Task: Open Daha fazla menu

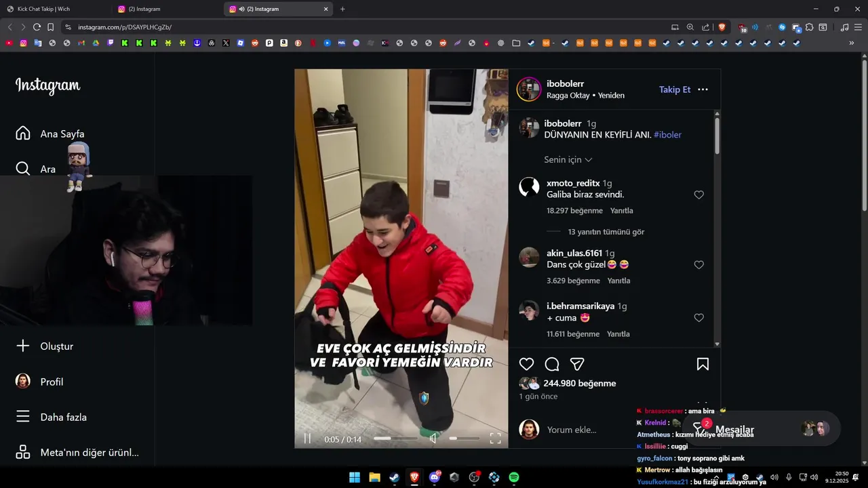Action: tap(51, 417)
